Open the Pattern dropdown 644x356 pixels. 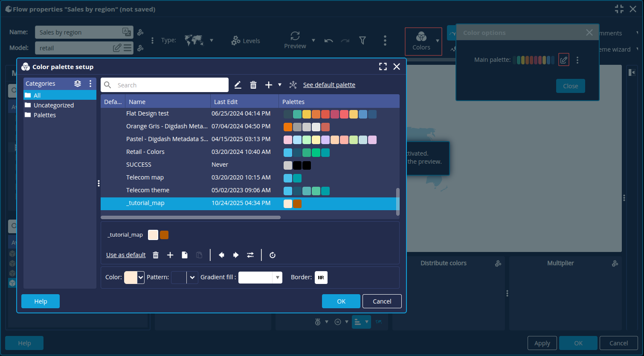tap(192, 277)
